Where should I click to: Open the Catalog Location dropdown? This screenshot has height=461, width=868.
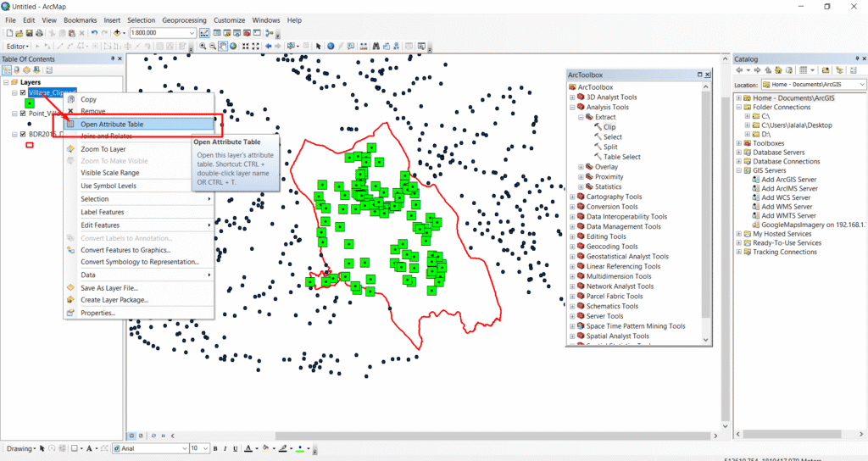862,84
